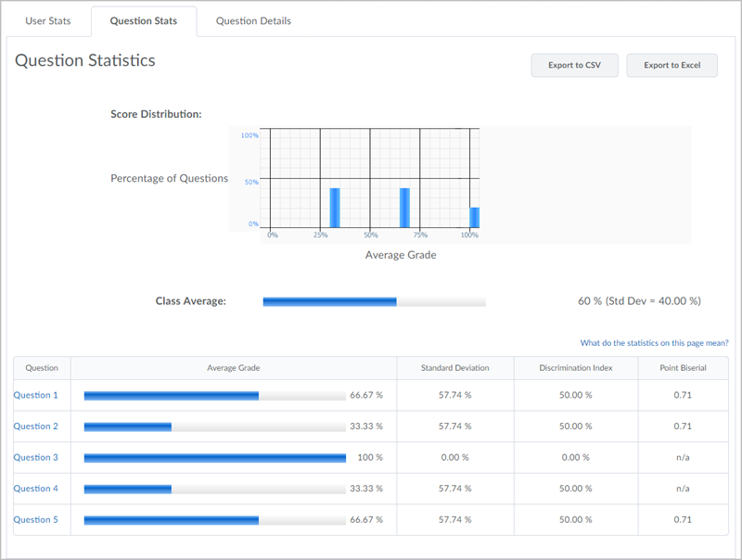Open 'What do the statistics on this page mean?' link
The image size is (742, 560).
pyautogui.click(x=654, y=343)
